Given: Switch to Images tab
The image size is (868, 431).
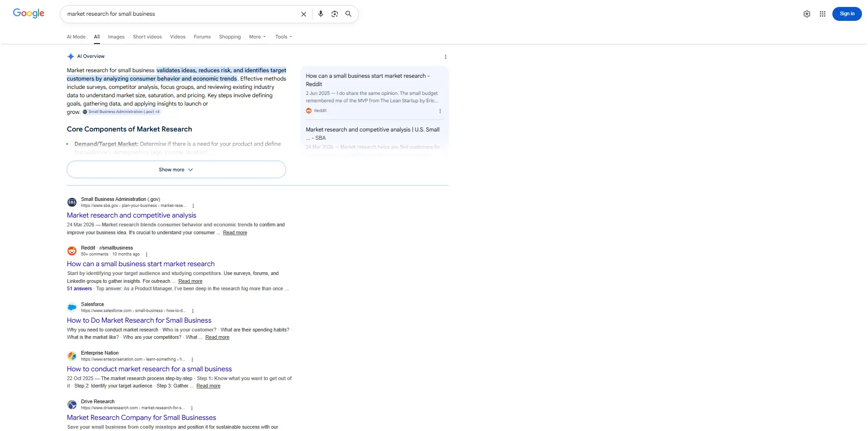Looking at the screenshot, I should coord(116,37).
